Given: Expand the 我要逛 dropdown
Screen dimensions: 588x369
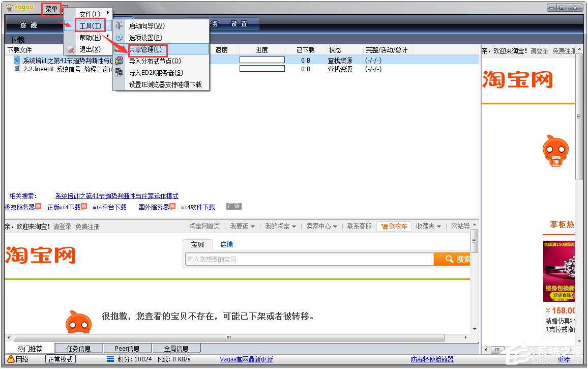Looking at the screenshot, I should pos(242,226).
